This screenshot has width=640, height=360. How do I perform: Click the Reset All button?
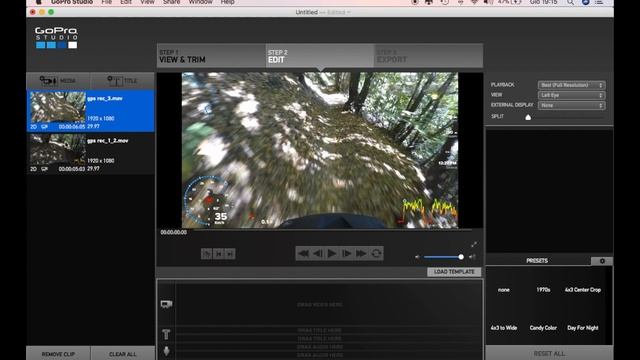point(549,353)
